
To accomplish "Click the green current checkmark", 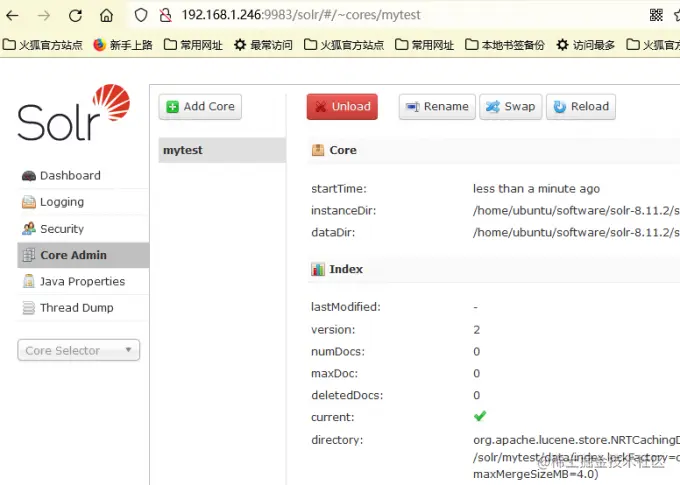I will pos(480,416).
